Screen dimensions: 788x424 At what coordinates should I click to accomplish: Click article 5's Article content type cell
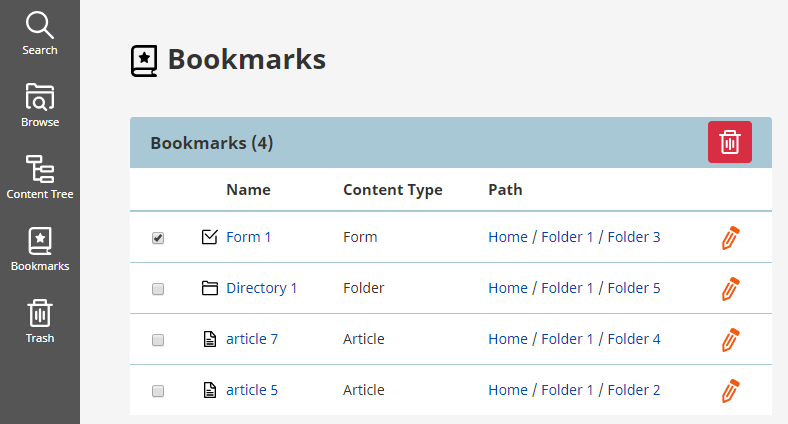coord(363,390)
